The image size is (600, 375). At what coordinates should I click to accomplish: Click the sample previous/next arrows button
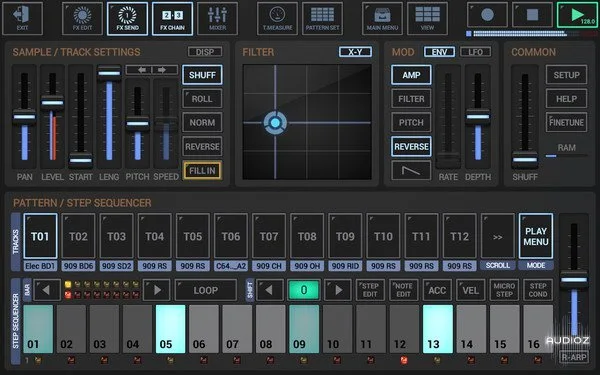pyautogui.click(x=152, y=70)
